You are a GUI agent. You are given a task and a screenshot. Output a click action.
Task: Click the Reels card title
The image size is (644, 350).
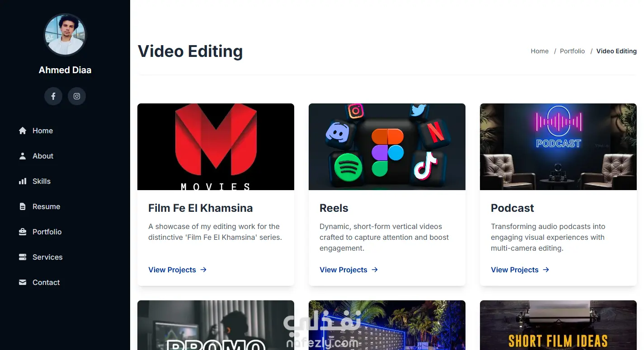(334, 208)
